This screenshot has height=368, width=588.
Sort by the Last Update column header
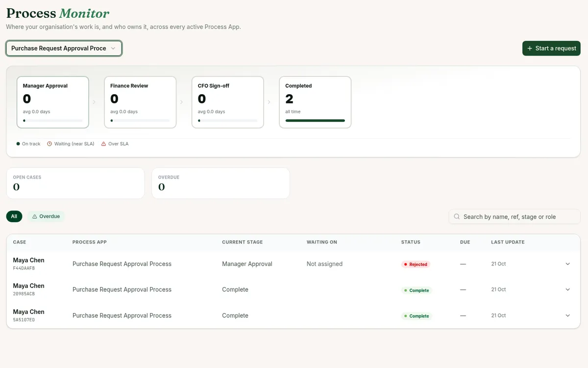click(x=508, y=242)
